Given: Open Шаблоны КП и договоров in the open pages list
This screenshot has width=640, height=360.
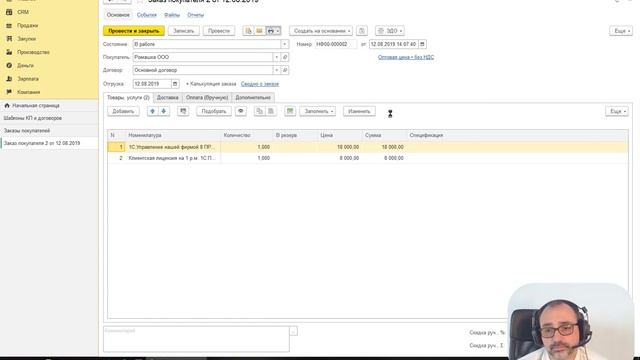Looking at the screenshot, I should (x=49, y=118).
